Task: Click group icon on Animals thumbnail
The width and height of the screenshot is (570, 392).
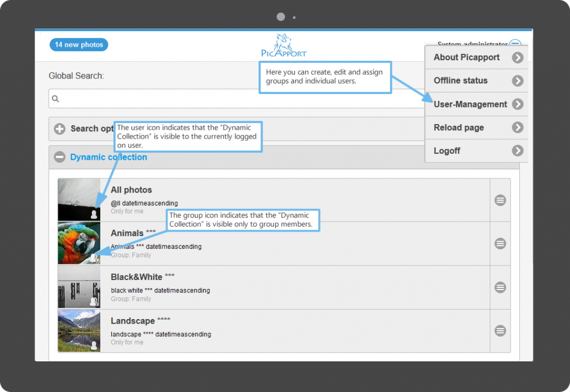Action: point(94,258)
